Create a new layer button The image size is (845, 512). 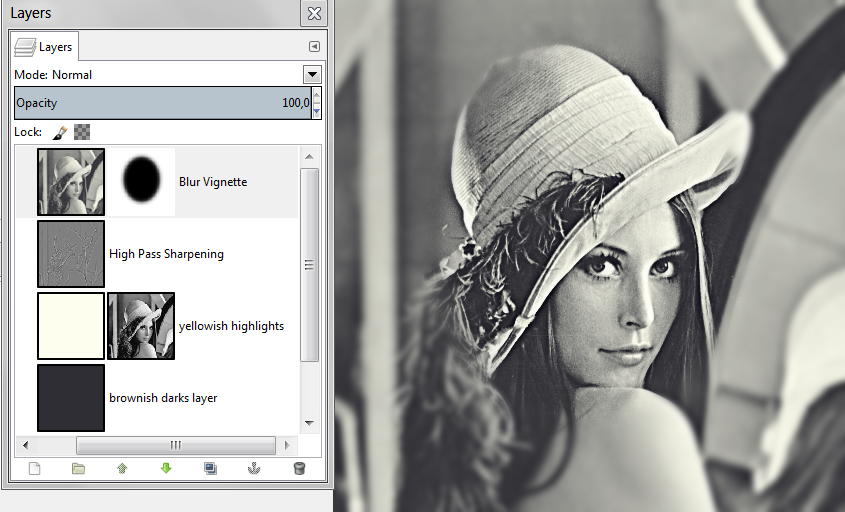point(34,468)
